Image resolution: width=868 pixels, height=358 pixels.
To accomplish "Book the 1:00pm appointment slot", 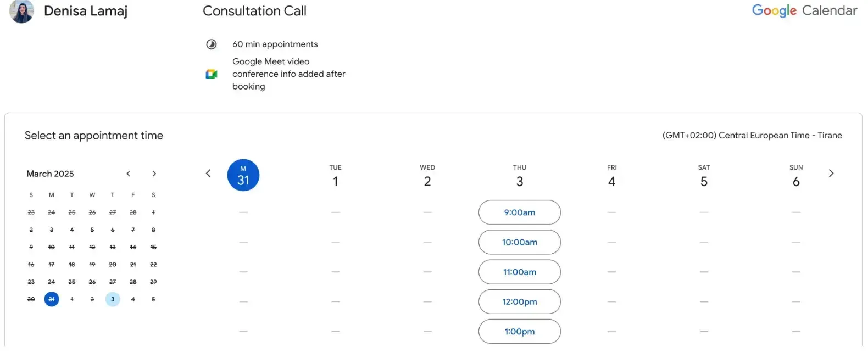I will click(519, 331).
